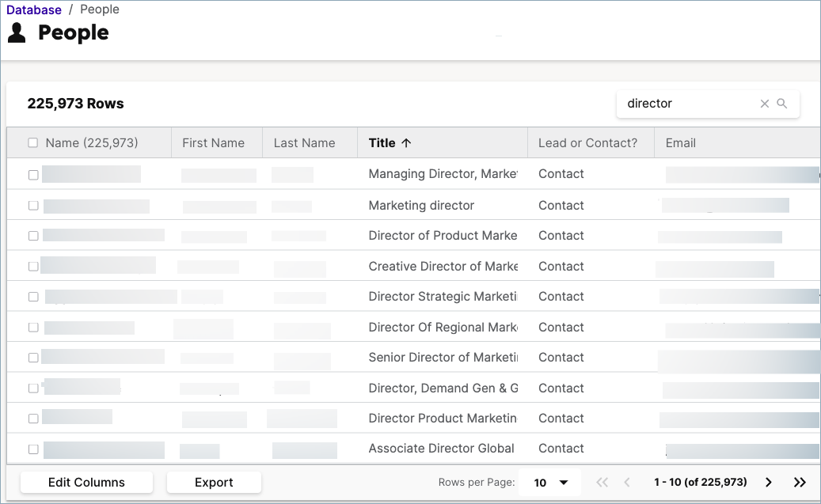Jump to the first page arrow
This screenshot has height=504, width=821.
tap(602, 483)
